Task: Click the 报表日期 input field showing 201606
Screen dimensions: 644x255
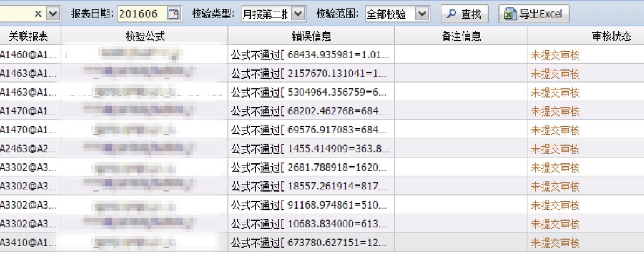Action: [141, 14]
